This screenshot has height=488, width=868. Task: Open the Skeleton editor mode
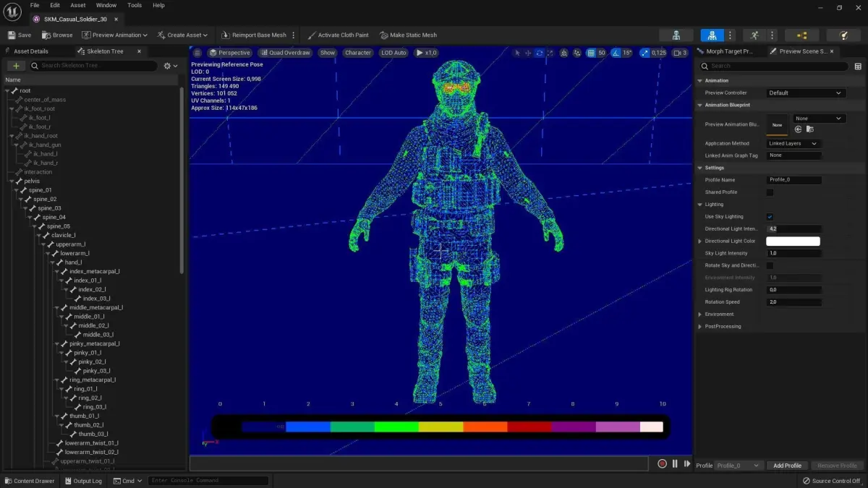[676, 35]
